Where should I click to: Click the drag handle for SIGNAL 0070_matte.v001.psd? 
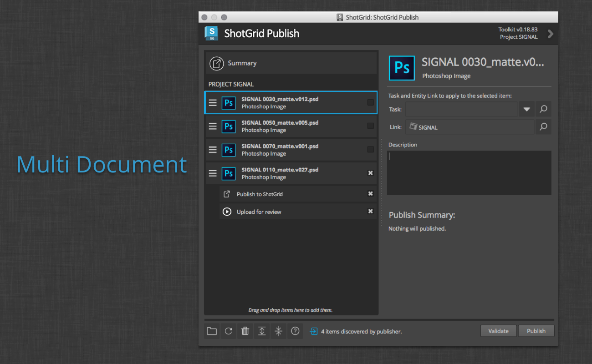(x=213, y=150)
